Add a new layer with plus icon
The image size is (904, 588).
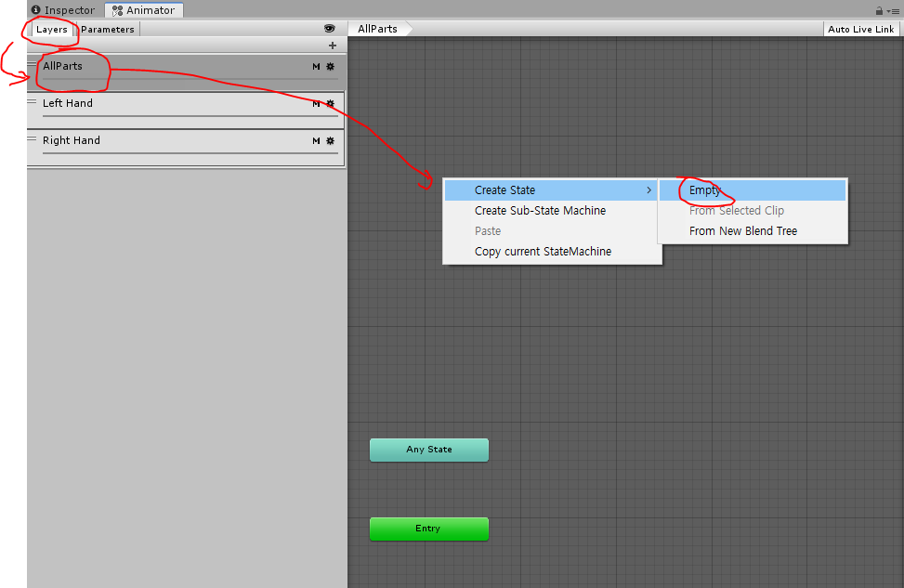click(x=332, y=45)
